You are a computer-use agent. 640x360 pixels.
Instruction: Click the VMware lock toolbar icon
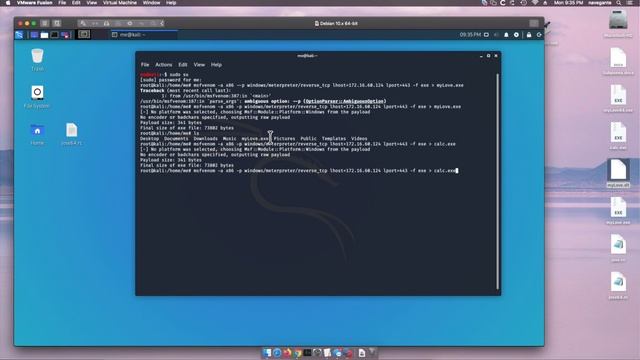[107, 23]
